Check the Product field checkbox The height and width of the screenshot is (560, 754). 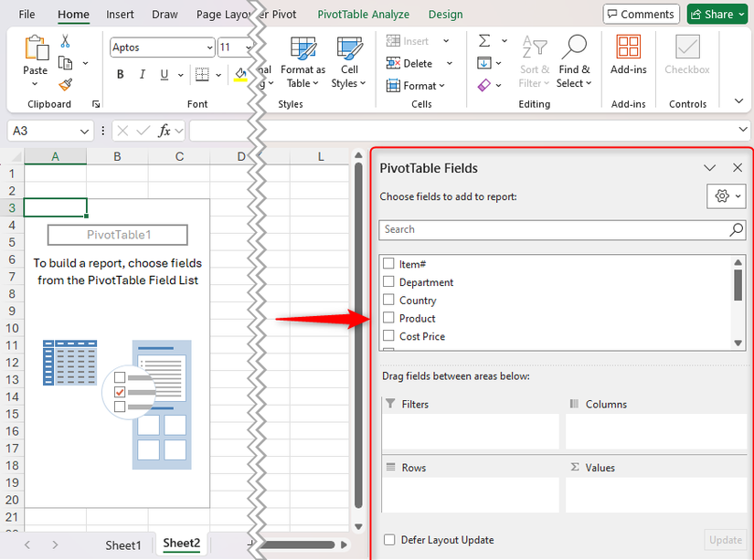(388, 318)
